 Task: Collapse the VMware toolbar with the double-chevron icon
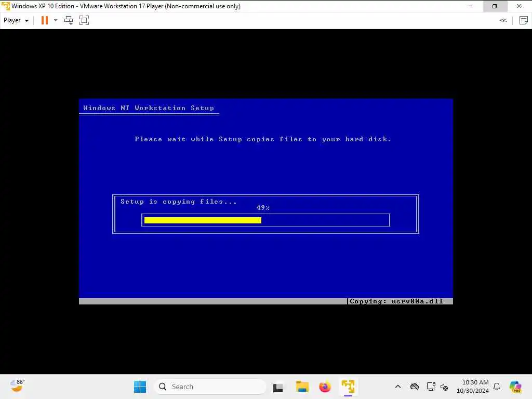pyautogui.click(x=503, y=20)
